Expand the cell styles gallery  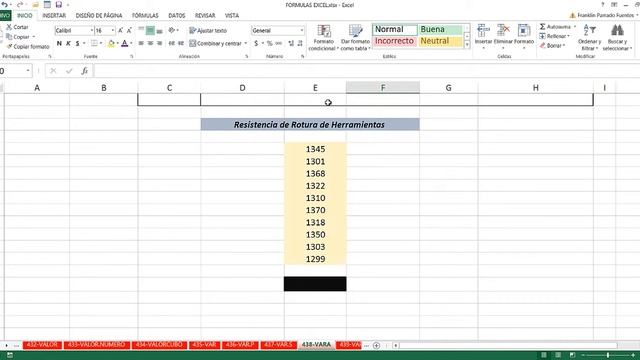click(467, 44)
